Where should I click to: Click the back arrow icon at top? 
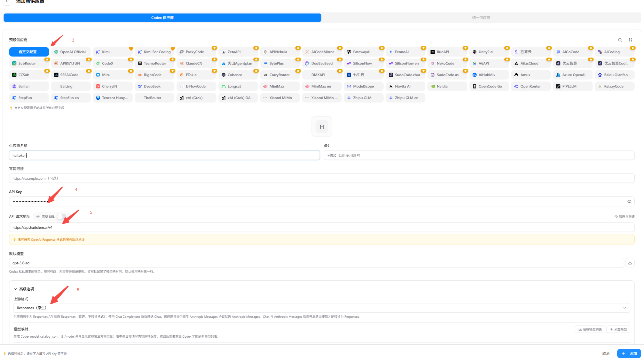click(7, 2)
